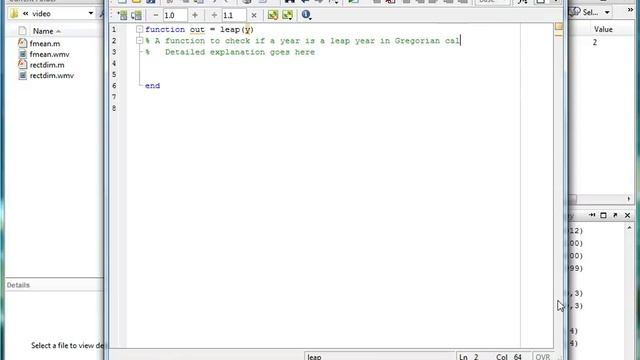Click Col 64 status bar entry
Screen dimensions: 640x360
point(509,357)
